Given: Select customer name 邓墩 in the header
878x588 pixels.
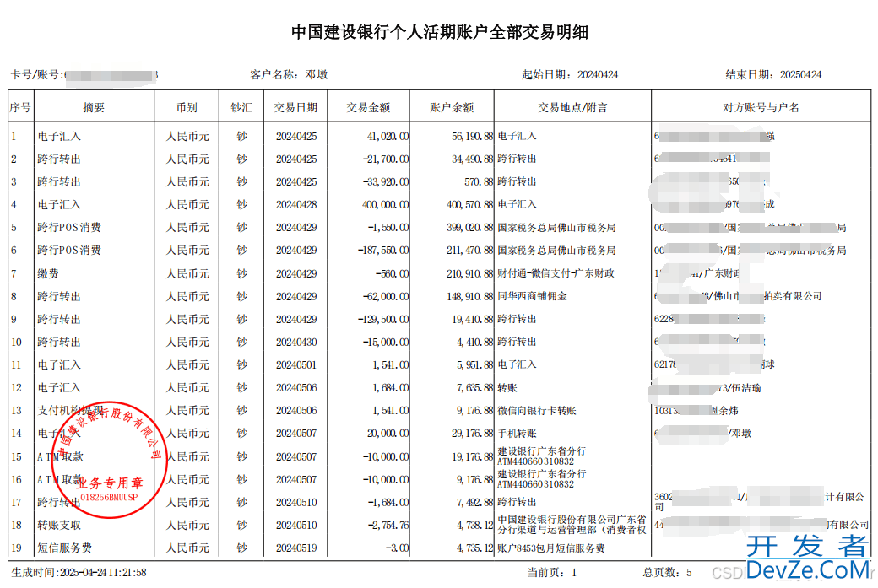Looking at the screenshot, I should [317, 75].
